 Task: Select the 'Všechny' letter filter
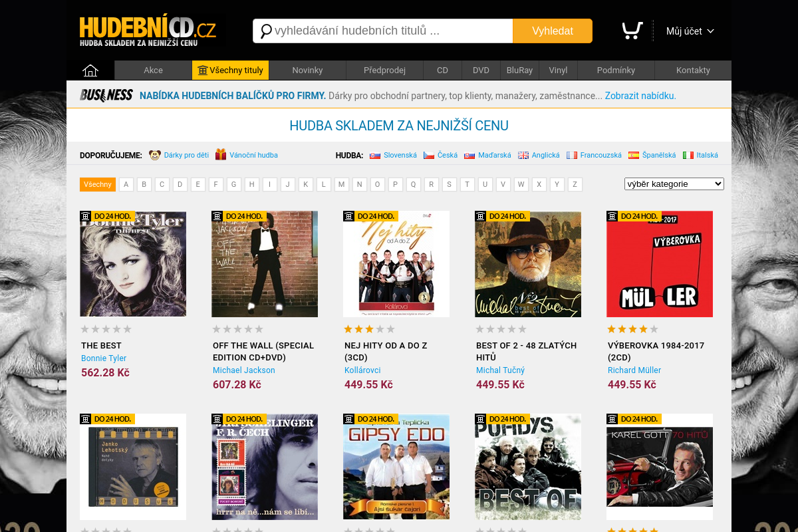98,184
